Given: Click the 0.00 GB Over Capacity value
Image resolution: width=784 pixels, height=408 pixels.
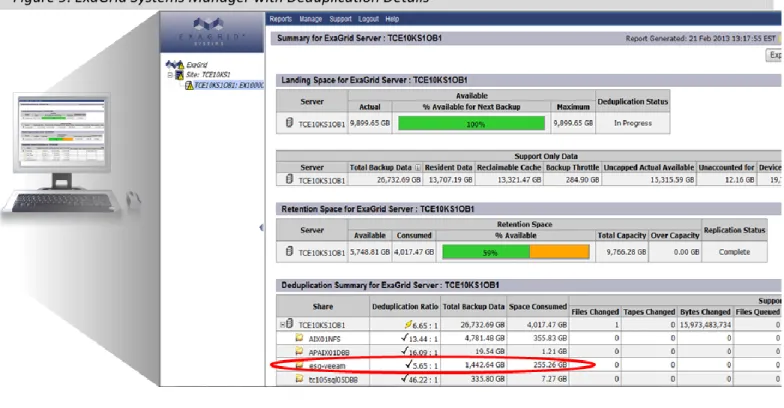Looking at the screenshot, I should click(686, 252).
